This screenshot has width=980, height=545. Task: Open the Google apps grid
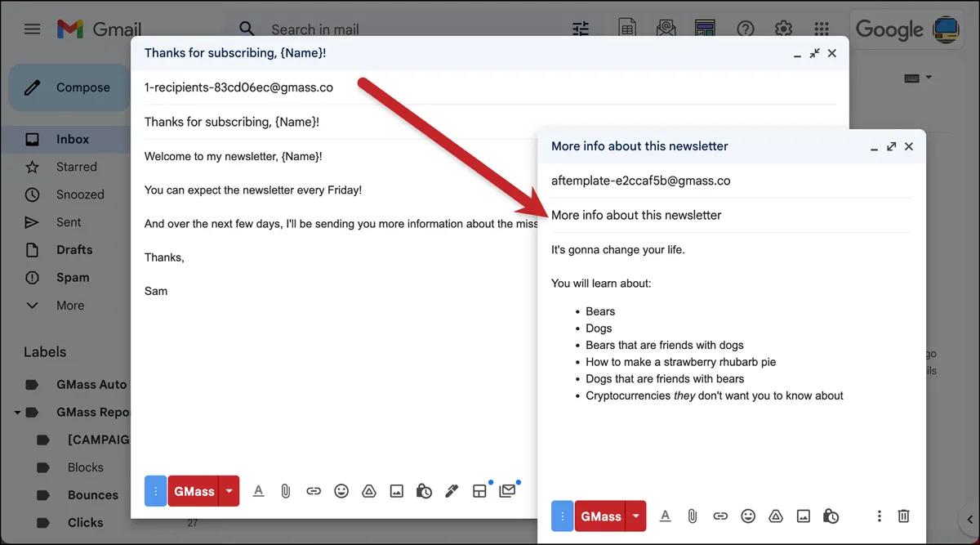(822, 29)
